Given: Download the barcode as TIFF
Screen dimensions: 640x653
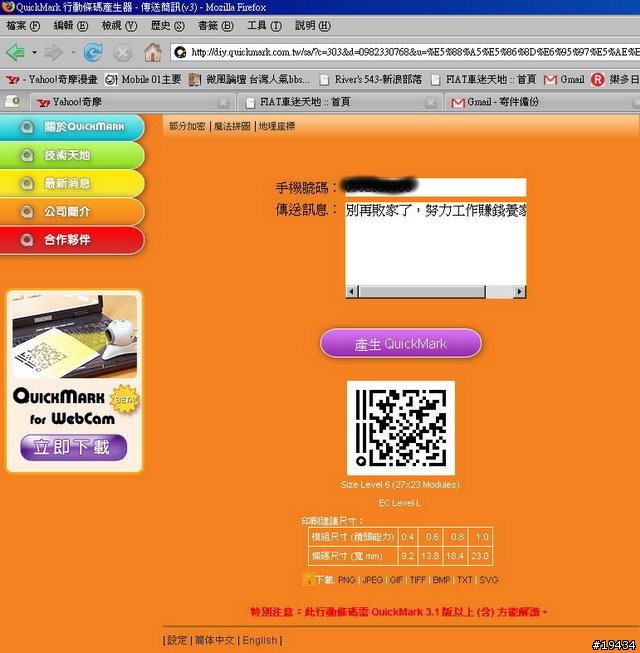Looking at the screenshot, I should tap(418, 580).
